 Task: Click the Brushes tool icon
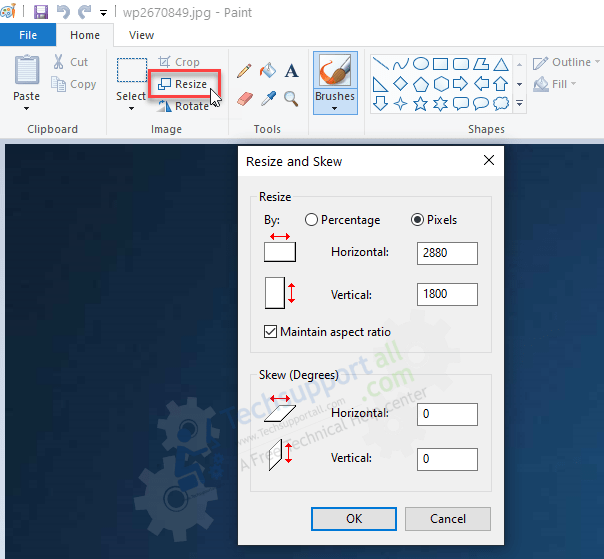335,71
